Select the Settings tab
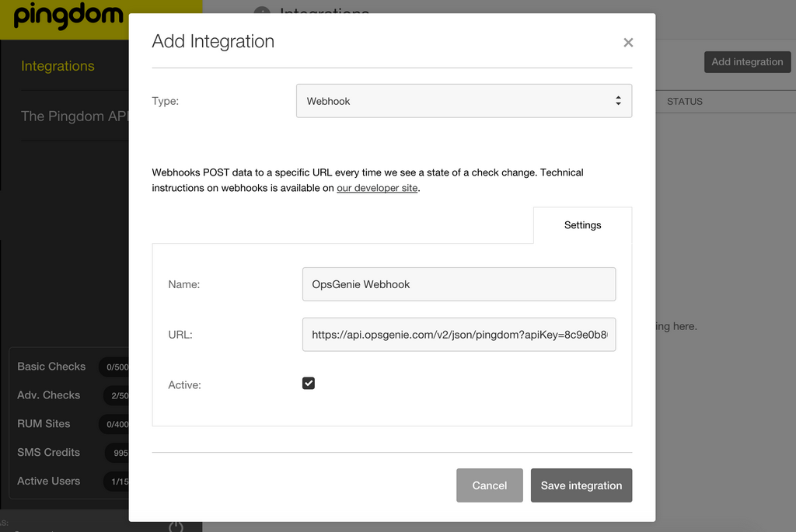 [582, 225]
